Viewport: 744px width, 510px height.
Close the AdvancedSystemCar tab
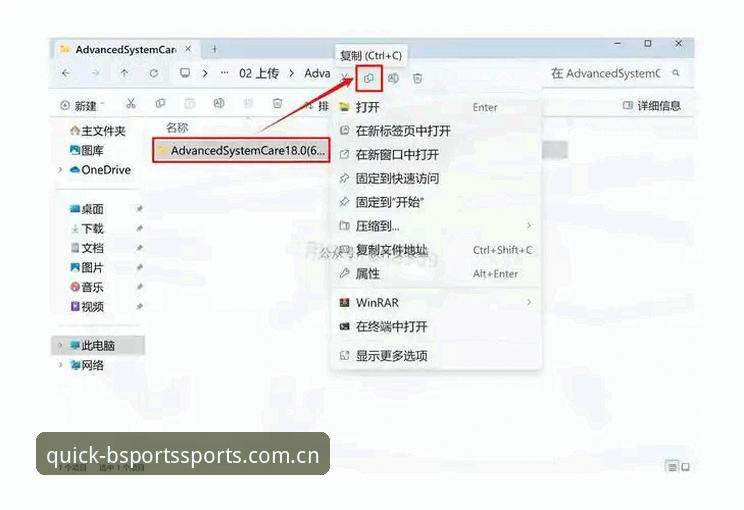(188, 49)
